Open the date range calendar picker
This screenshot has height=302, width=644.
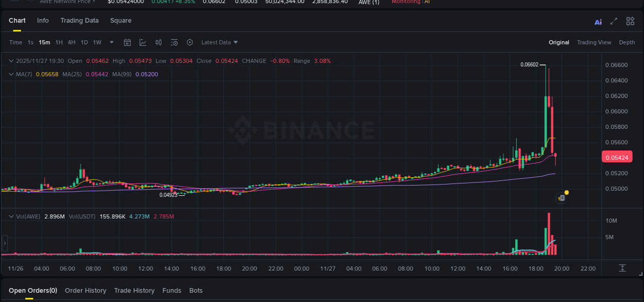pyautogui.click(x=127, y=42)
